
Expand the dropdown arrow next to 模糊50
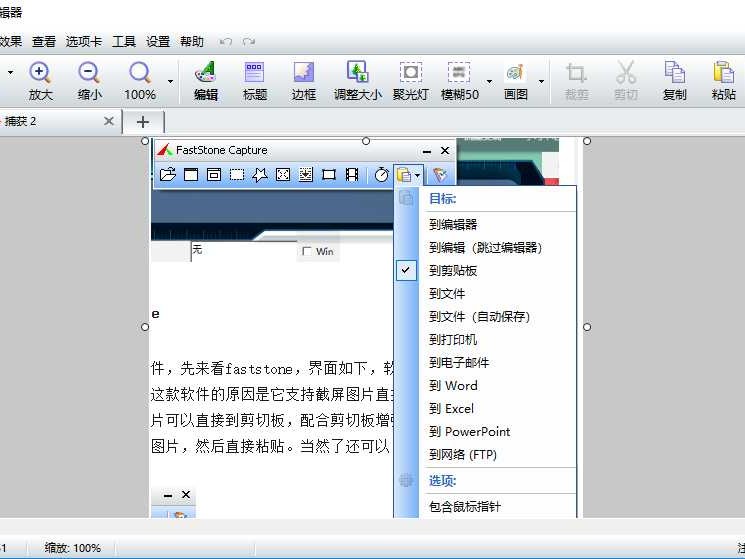click(x=489, y=81)
